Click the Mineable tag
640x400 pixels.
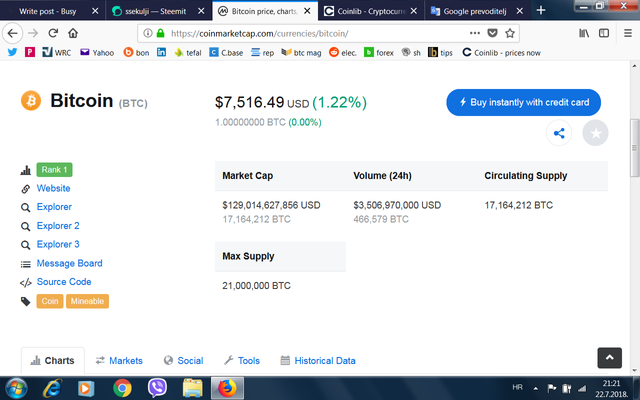pos(87,301)
